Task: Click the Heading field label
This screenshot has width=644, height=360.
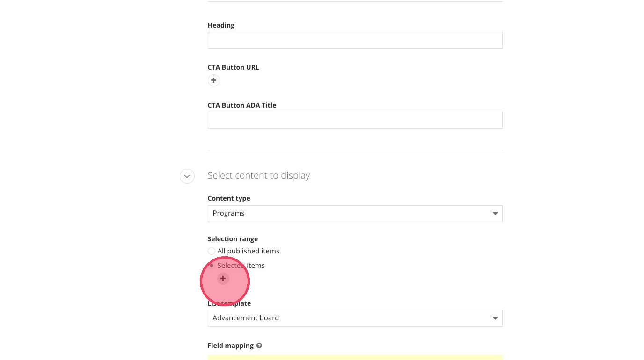Action: coord(221,25)
